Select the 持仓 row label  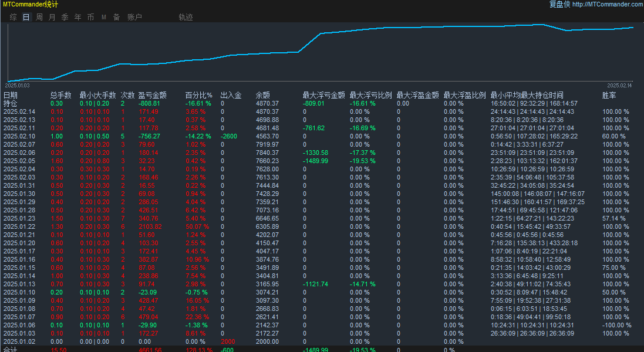(x=11, y=103)
